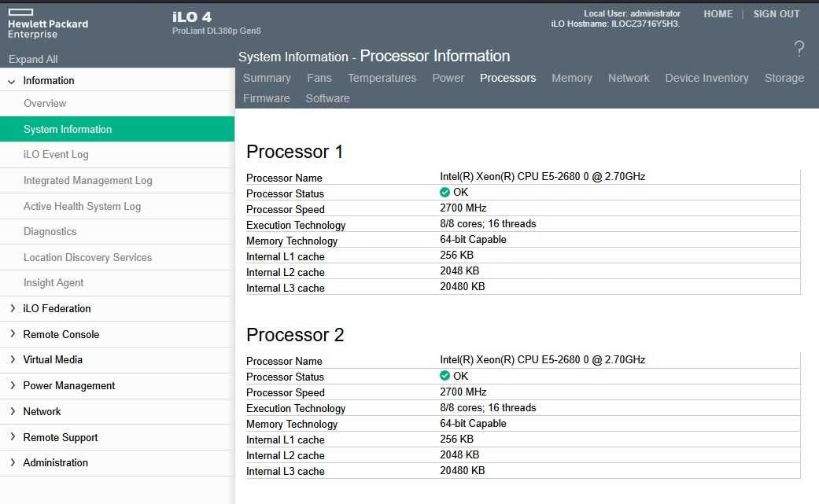Click Expand All in the sidebar
This screenshot has width=819, height=504.
click(33, 59)
